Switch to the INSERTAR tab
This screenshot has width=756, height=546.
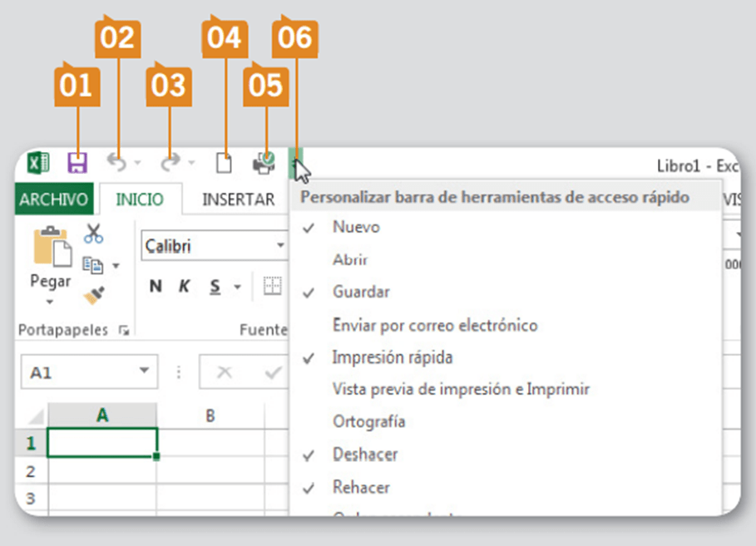240,199
